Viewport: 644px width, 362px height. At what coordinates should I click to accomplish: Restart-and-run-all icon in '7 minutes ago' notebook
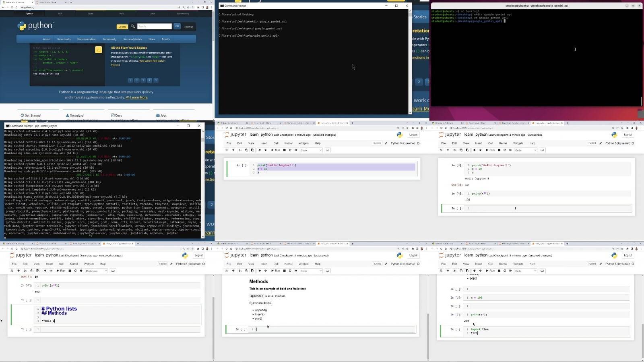point(296,271)
